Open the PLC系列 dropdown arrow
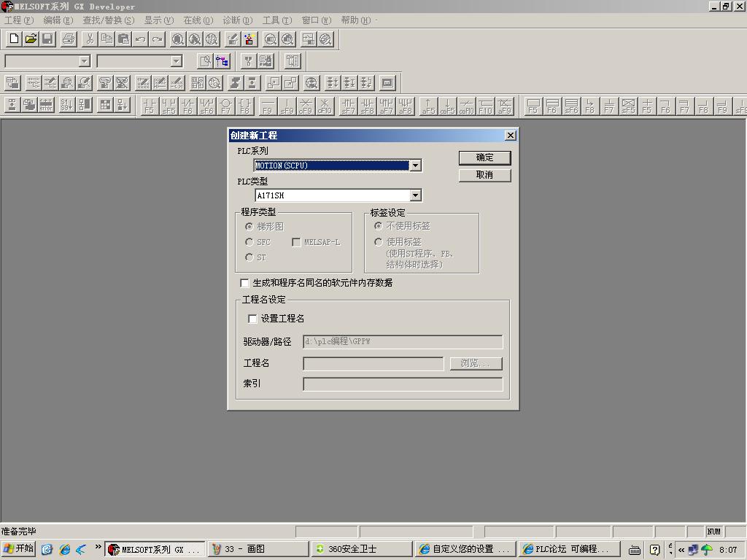The image size is (747, 560). tap(415, 166)
